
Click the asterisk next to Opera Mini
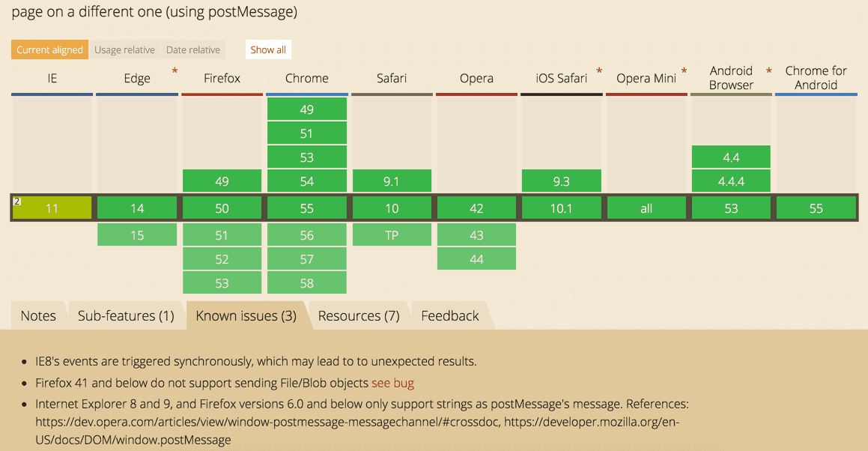pyautogui.click(x=684, y=72)
